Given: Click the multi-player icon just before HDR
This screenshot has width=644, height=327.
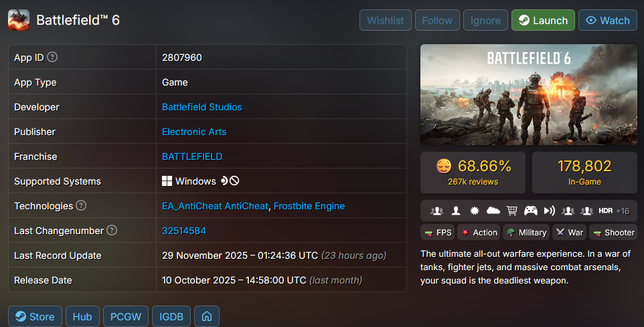Looking at the screenshot, I should [x=587, y=211].
